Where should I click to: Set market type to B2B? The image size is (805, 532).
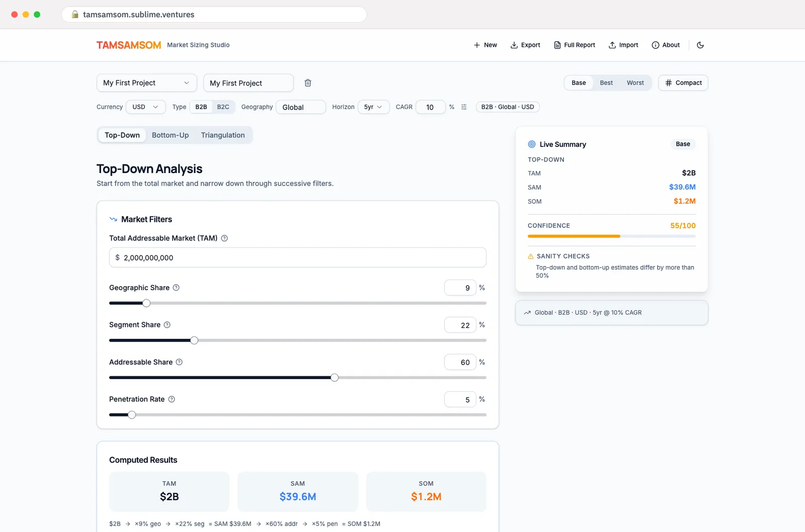point(201,107)
